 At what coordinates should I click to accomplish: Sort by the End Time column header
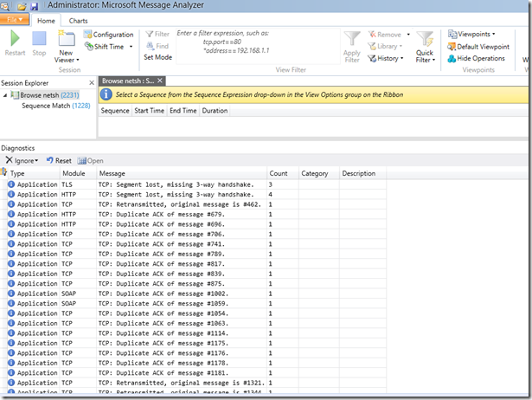point(183,111)
